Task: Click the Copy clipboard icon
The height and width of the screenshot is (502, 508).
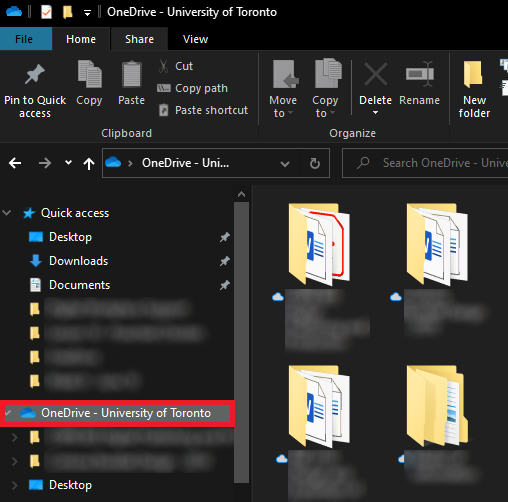Action: tap(89, 74)
